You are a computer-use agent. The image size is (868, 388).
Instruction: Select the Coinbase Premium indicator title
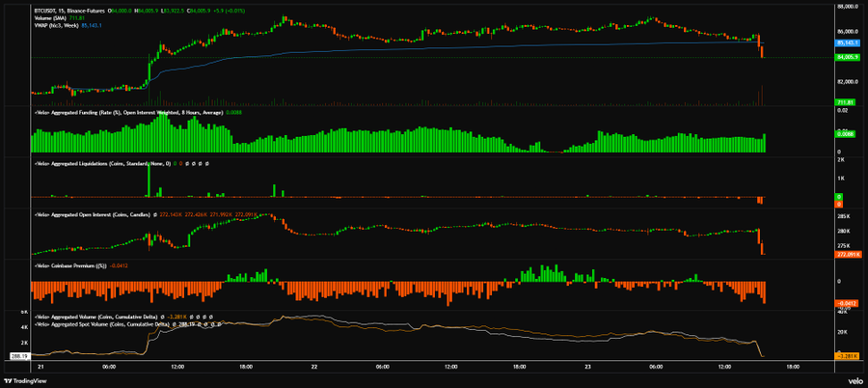click(70, 265)
